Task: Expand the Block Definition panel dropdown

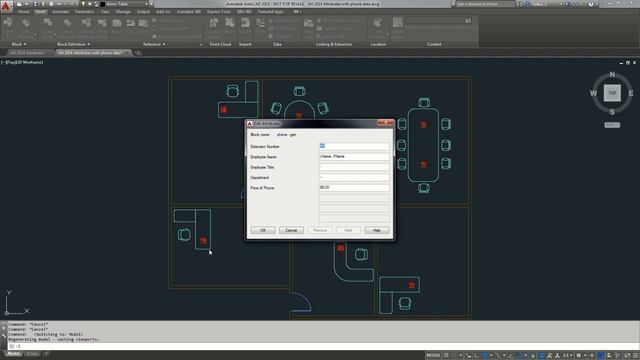Action: (73, 44)
